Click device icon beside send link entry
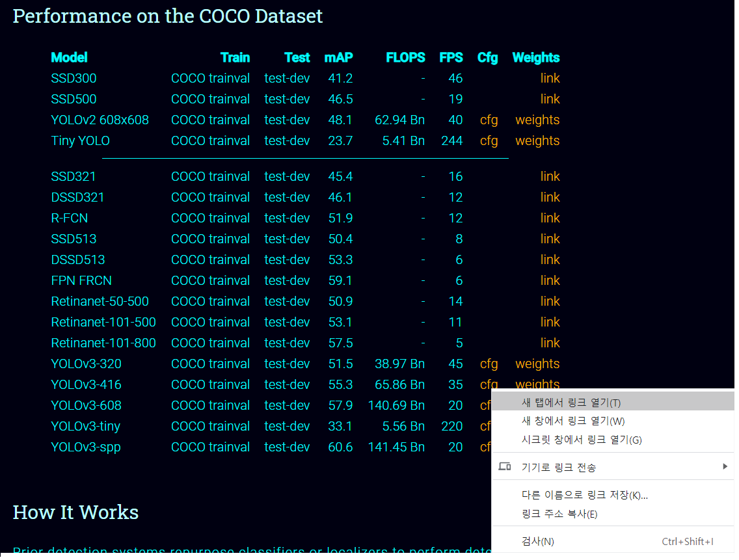The height and width of the screenshot is (560, 739). click(505, 467)
